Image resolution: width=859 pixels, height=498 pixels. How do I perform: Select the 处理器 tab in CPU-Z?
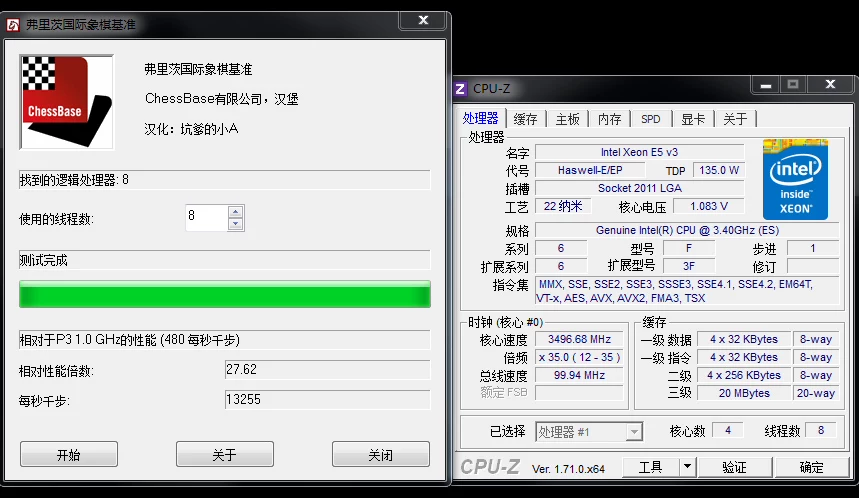coord(480,118)
